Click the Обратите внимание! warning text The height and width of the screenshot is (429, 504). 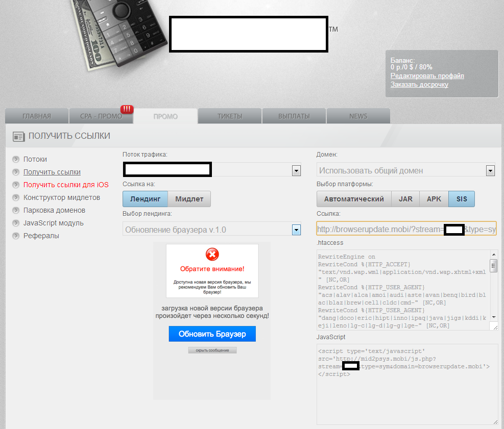coord(212,269)
